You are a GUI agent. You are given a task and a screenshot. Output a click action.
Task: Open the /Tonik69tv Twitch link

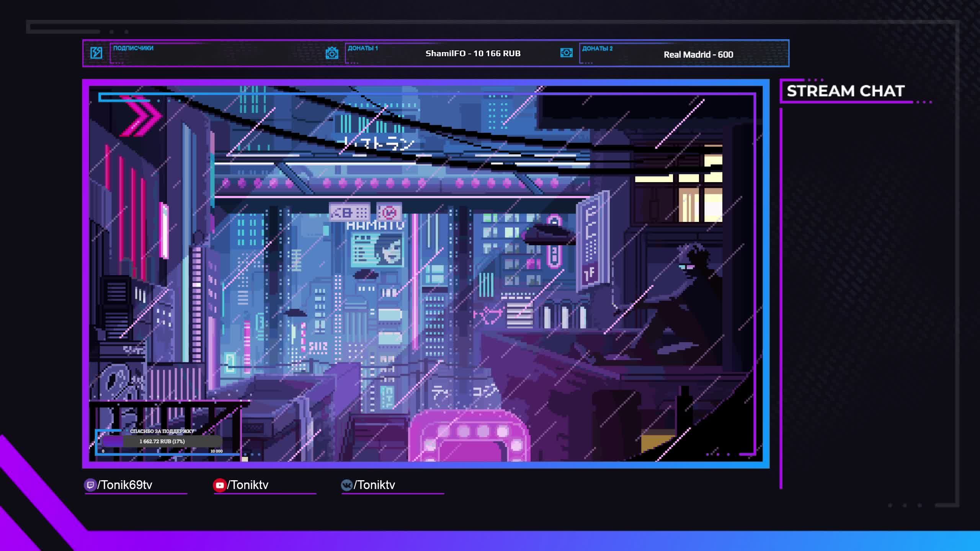click(125, 485)
